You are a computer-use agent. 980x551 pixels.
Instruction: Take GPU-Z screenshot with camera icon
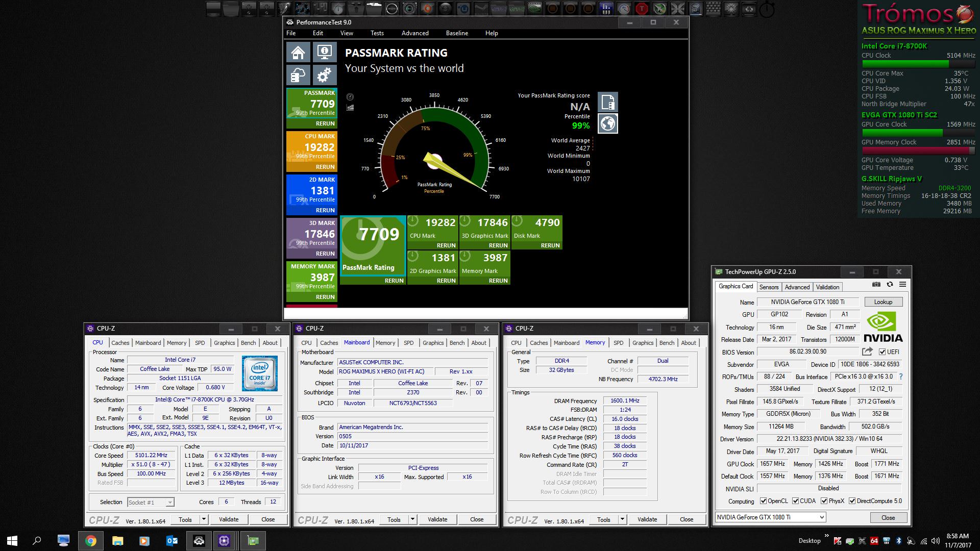[876, 285]
